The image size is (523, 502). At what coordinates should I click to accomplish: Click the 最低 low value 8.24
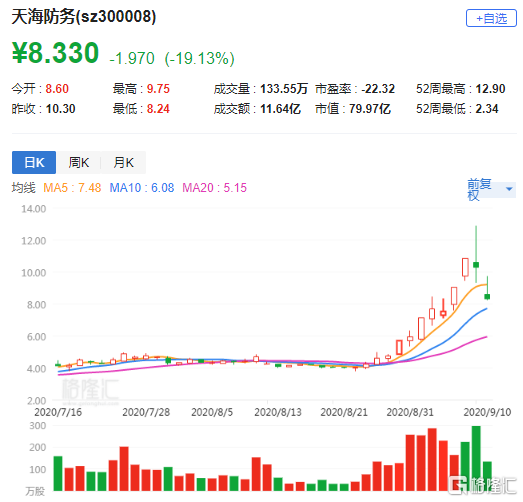[158, 109]
